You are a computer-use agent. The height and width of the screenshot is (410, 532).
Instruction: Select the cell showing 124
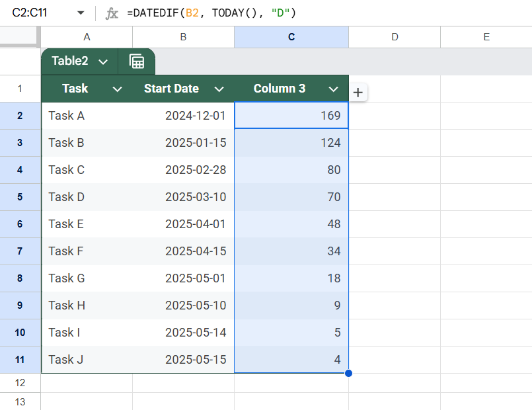(x=291, y=143)
